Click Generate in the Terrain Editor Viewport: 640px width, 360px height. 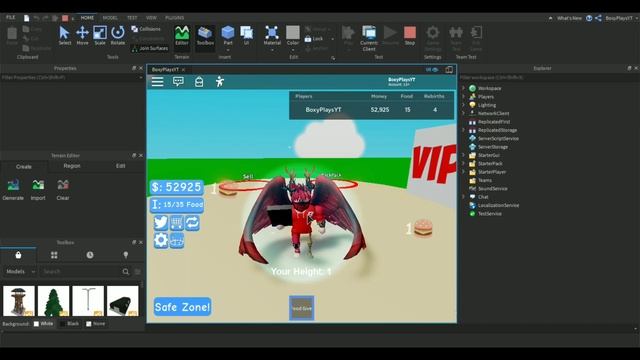pyautogui.click(x=13, y=189)
